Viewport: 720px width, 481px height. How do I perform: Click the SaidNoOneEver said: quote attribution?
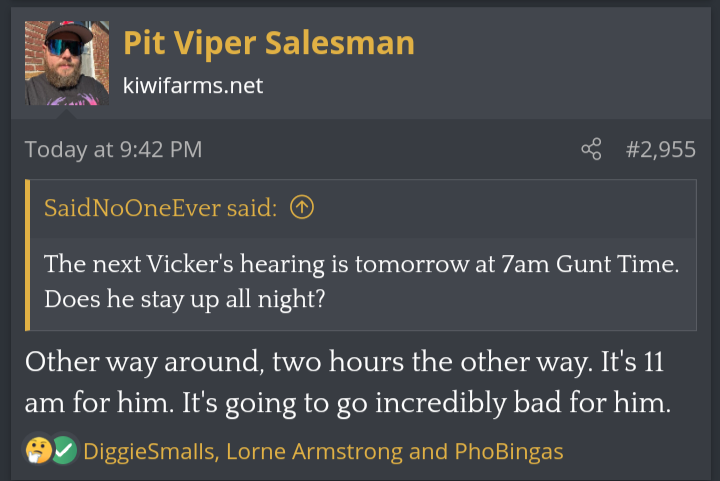tap(161, 208)
